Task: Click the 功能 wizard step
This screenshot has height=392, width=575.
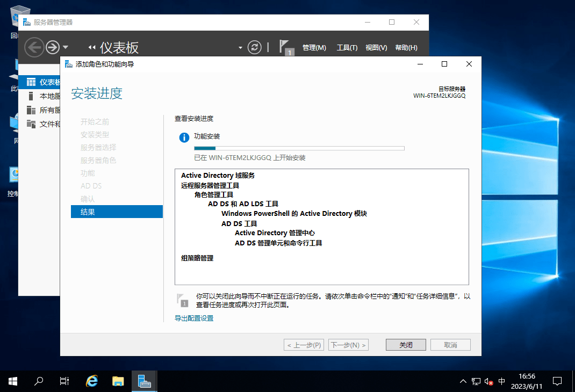Action: [88, 173]
